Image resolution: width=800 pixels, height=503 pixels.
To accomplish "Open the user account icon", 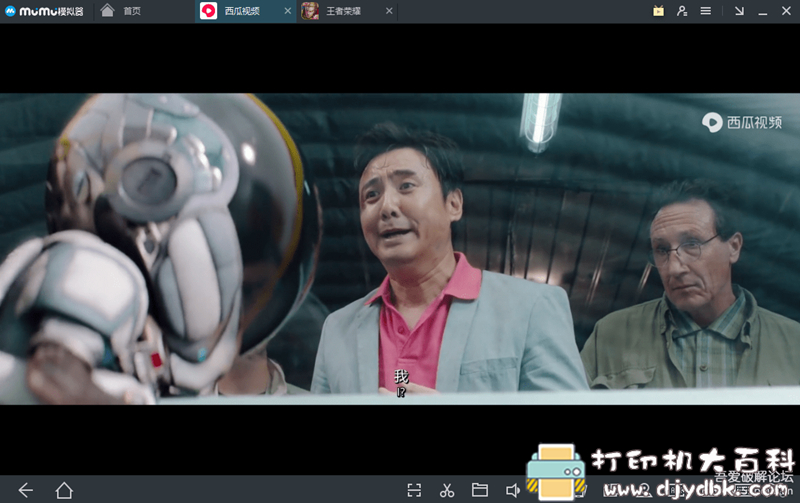I will (x=682, y=11).
